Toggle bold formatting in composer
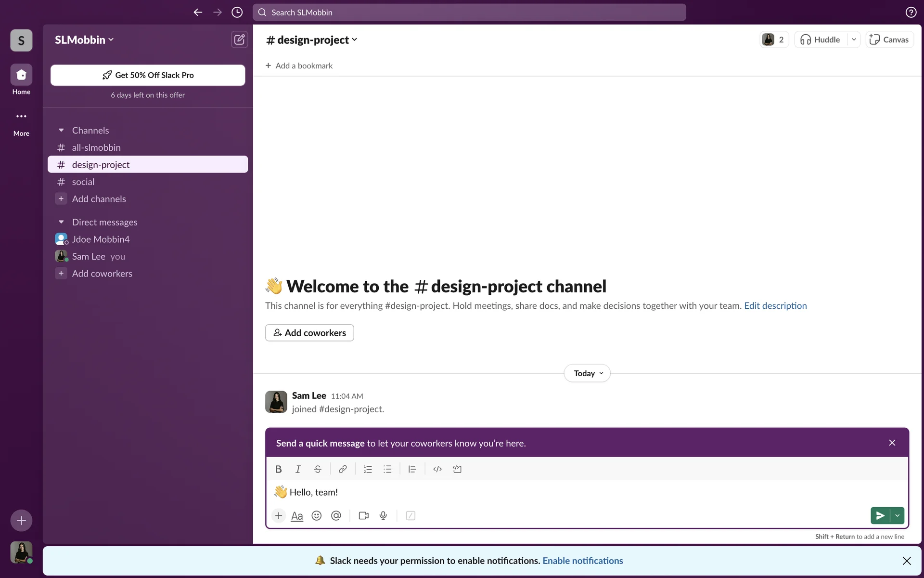 [x=278, y=469]
